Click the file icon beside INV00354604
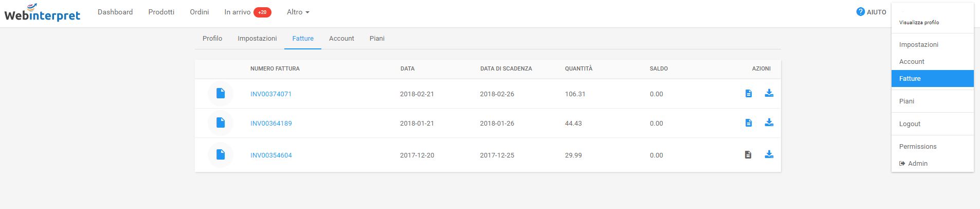 [221, 154]
